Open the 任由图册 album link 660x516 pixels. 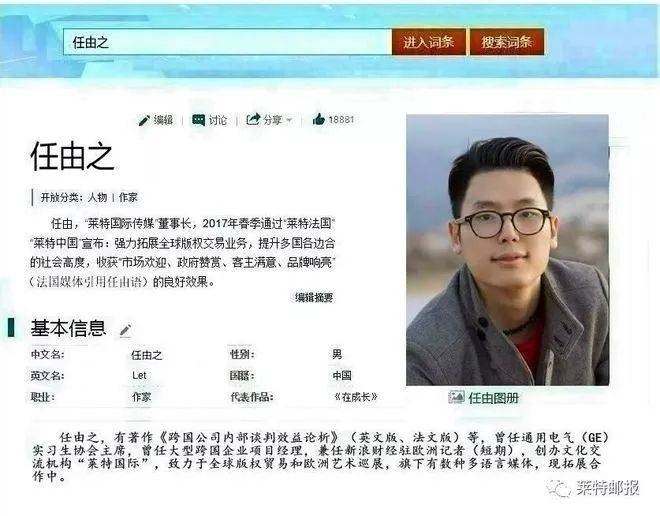pyautogui.click(x=493, y=398)
